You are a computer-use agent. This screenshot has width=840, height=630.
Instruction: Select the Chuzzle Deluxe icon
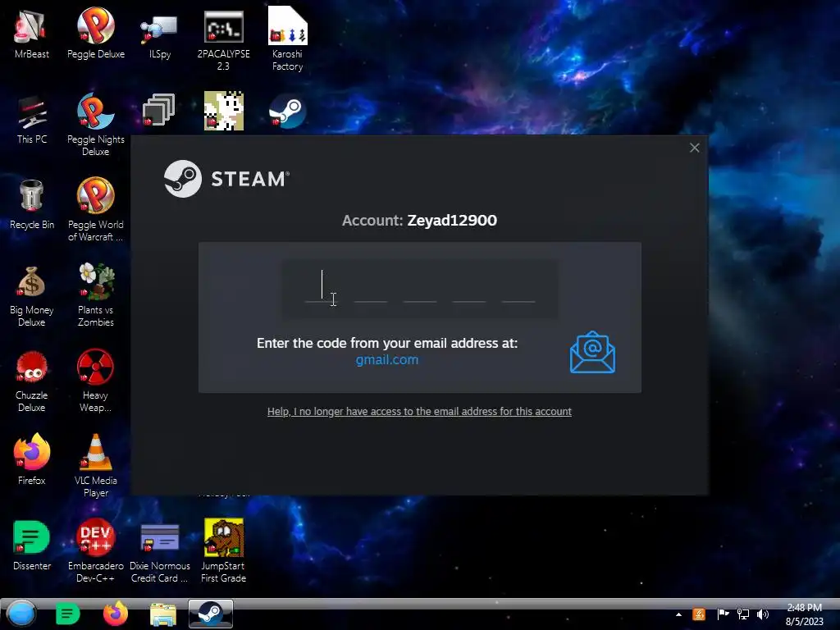(x=32, y=381)
